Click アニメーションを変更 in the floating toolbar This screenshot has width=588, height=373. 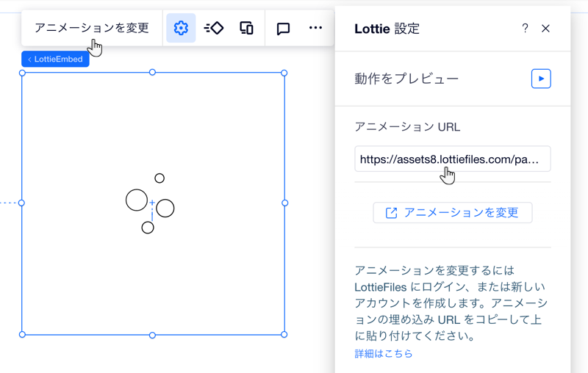(x=92, y=28)
